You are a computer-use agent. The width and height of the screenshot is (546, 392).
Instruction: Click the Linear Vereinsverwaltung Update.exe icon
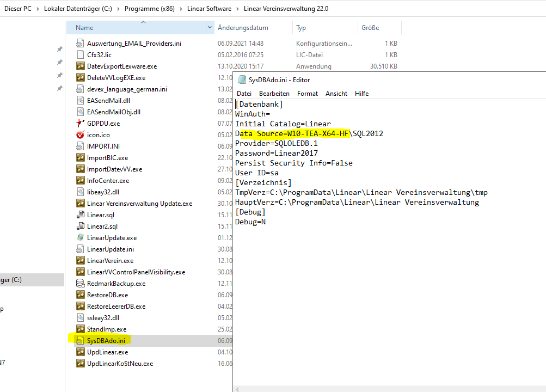point(81,203)
